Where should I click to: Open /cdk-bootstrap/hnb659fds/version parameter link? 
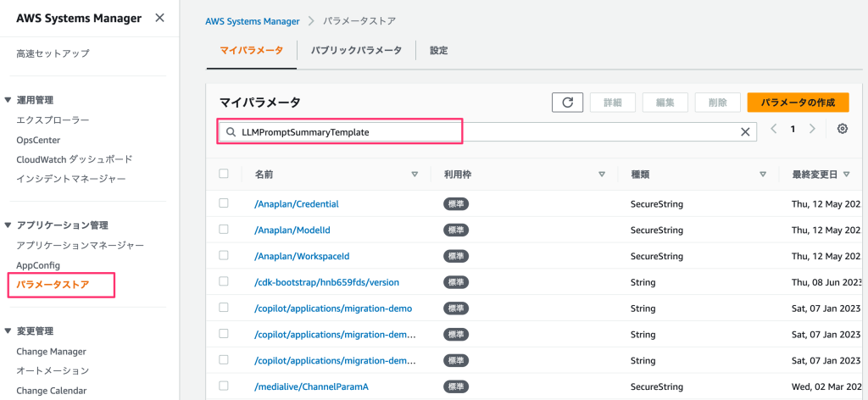click(x=326, y=282)
